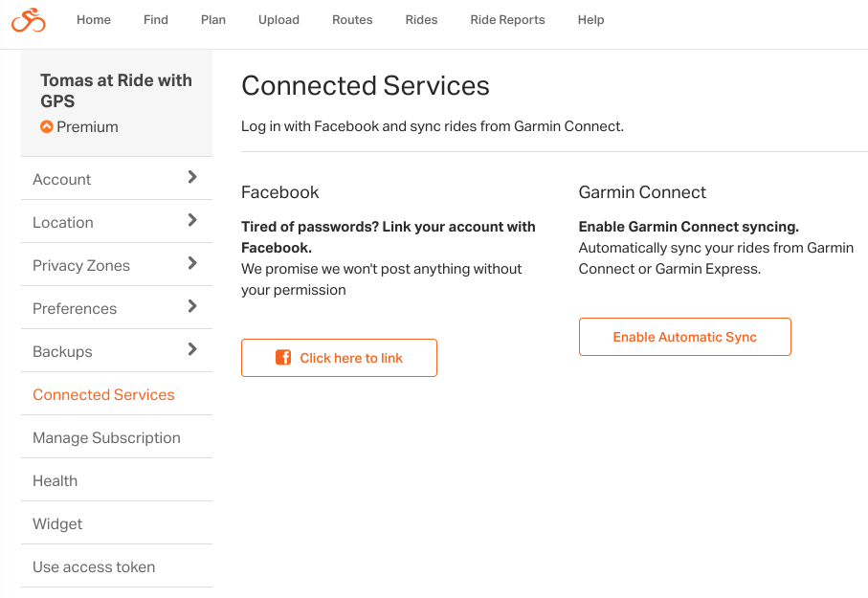Click the Connected Services page heading
Viewport: 868px width, 598px height.
click(x=366, y=86)
